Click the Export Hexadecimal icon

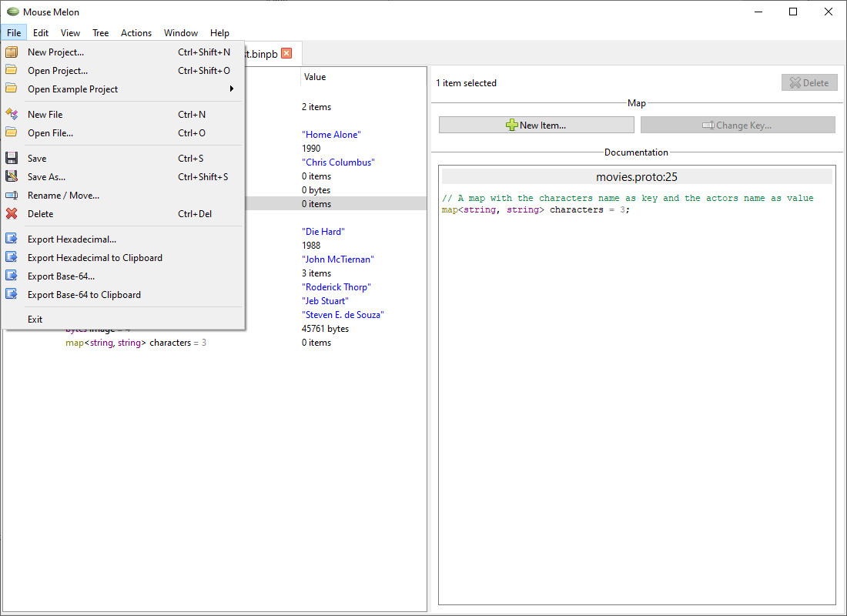pyautogui.click(x=12, y=239)
